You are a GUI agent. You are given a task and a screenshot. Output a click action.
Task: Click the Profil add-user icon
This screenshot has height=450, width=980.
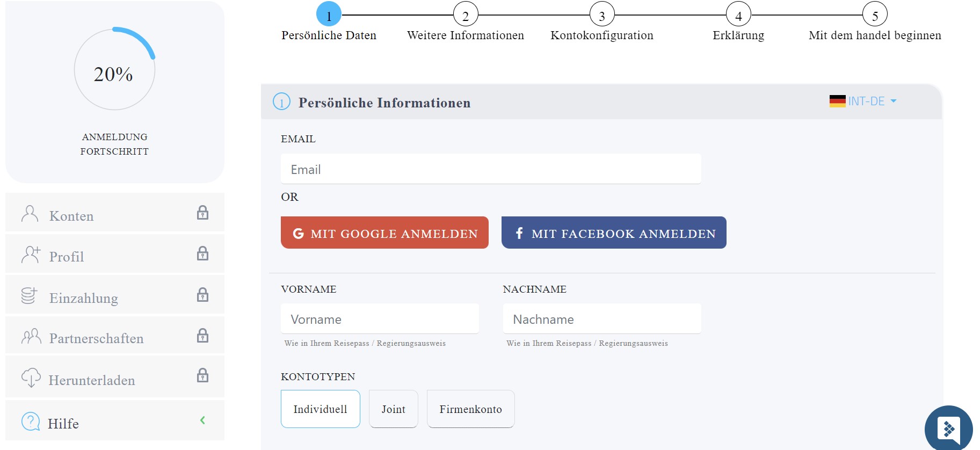point(31,255)
